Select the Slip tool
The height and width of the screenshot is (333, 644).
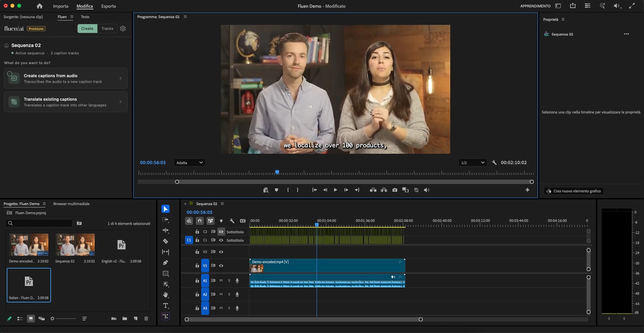click(x=165, y=252)
